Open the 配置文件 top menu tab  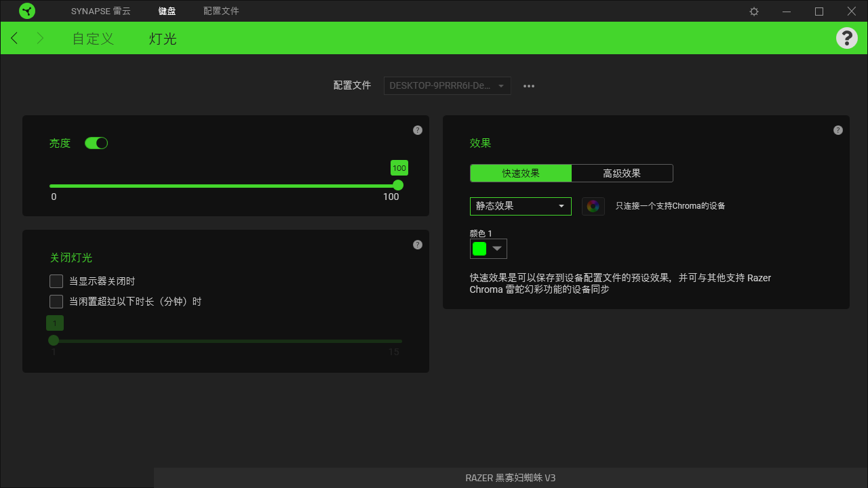[221, 11]
